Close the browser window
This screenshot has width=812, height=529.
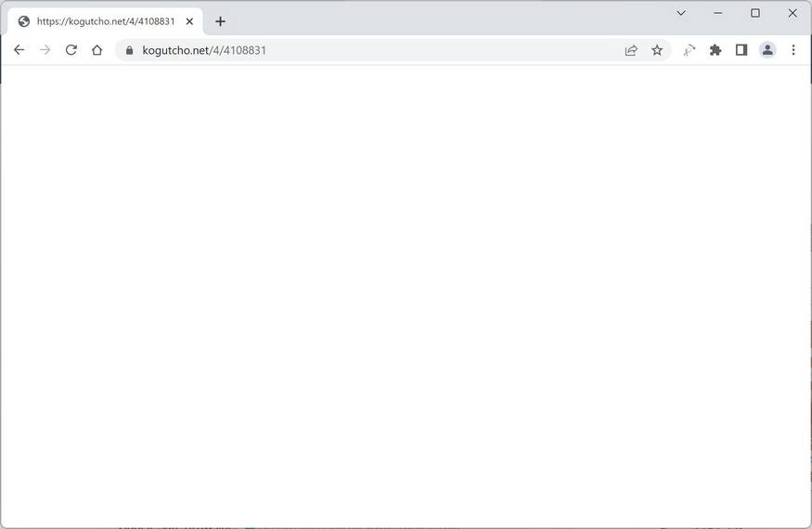pos(793,13)
